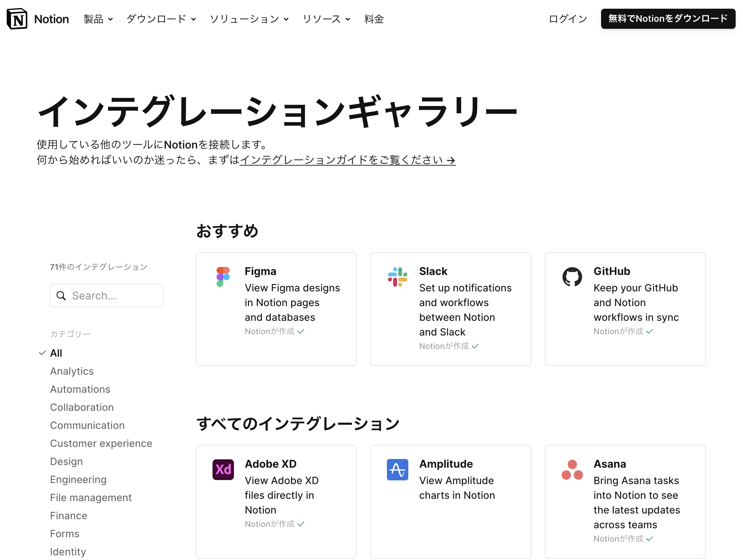Image resolution: width=743 pixels, height=560 pixels.
Task: Select the Analytics category
Action: pyautogui.click(x=72, y=371)
